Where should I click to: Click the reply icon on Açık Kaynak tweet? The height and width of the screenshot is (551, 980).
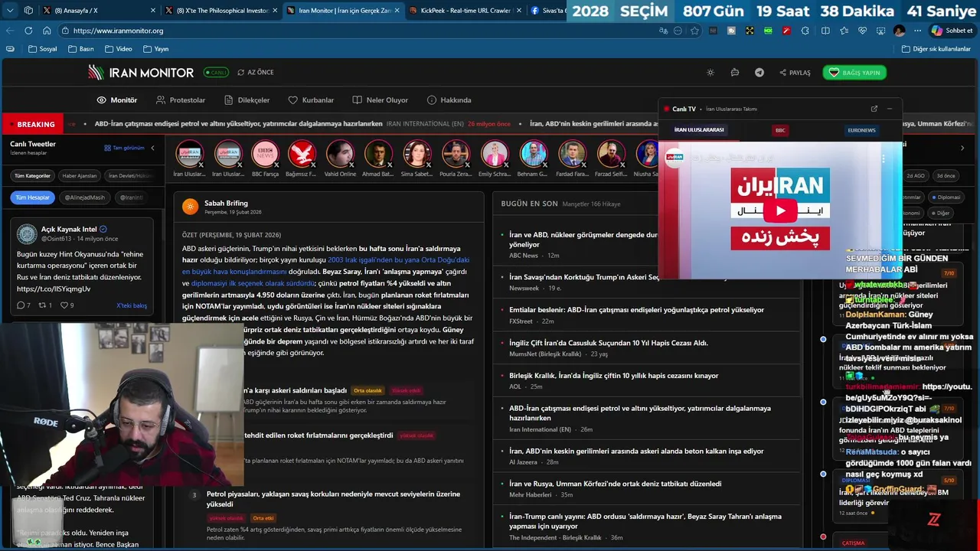pos(21,305)
